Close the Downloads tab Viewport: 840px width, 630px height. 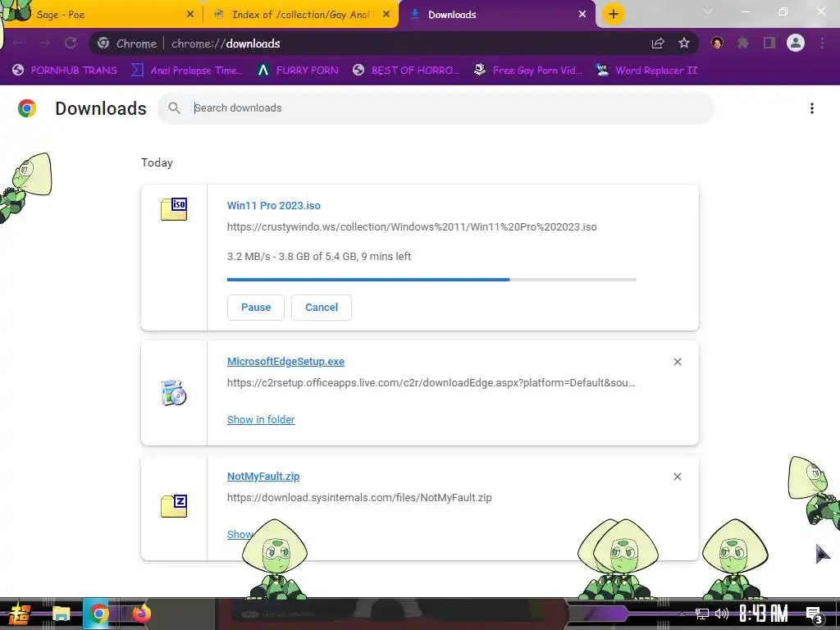582,15
